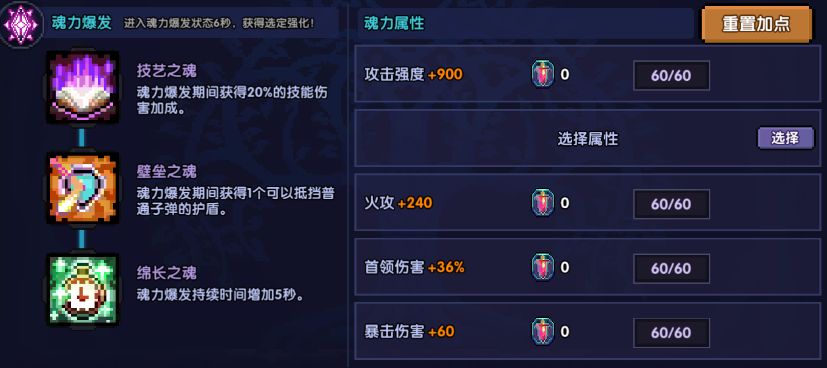Click the 60/60 counter for 攻击强度

[x=671, y=75]
